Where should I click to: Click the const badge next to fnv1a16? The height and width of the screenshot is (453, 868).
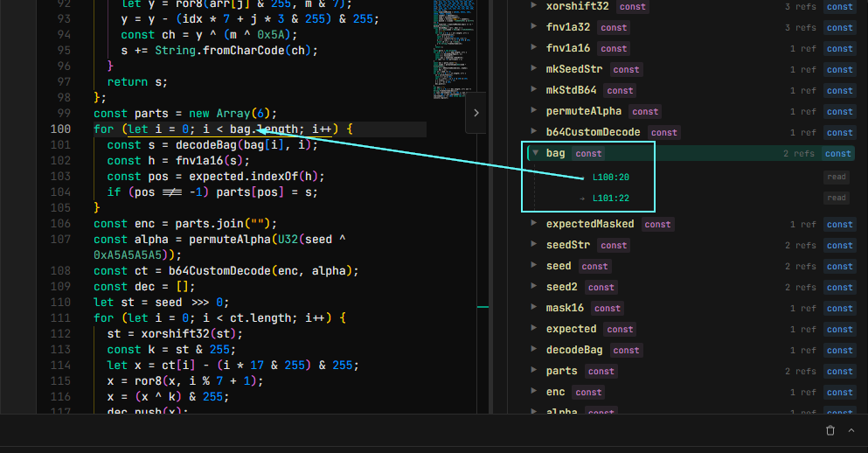[x=614, y=49]
